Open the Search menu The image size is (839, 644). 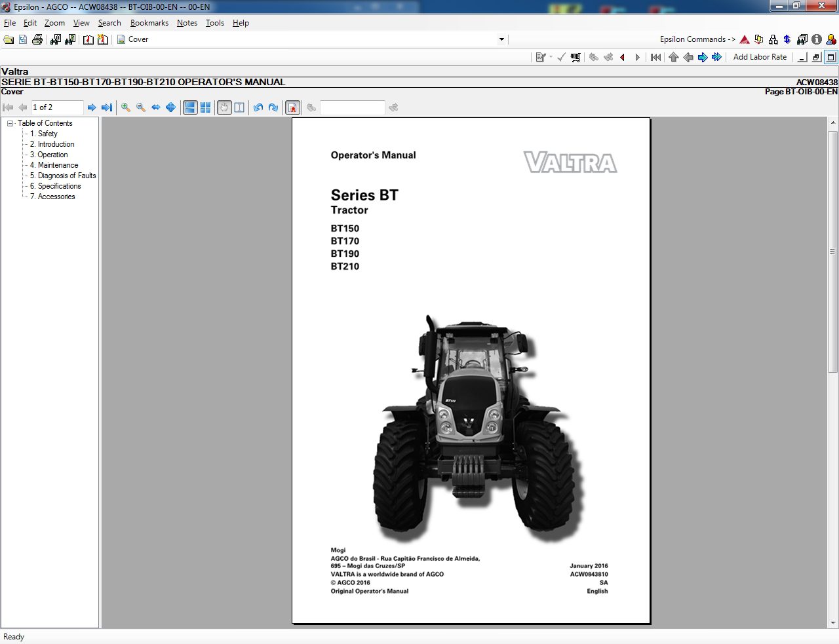pos(109,23)
